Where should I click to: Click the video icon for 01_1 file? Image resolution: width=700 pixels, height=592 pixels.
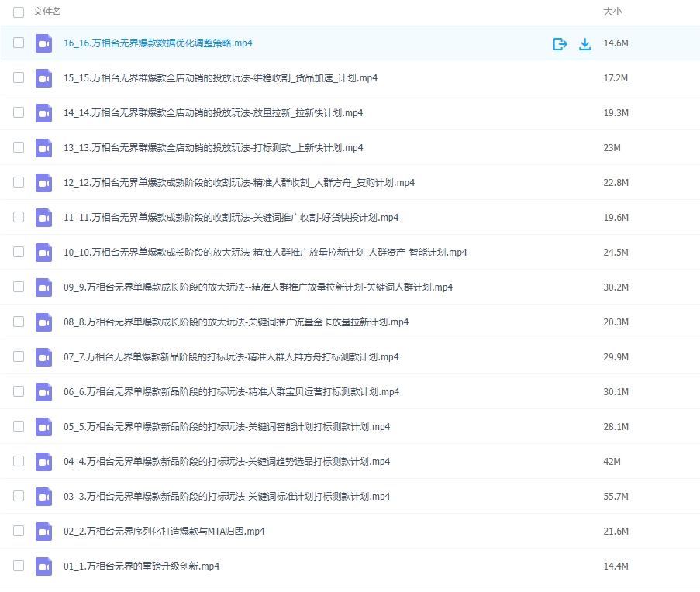[43, 566]
